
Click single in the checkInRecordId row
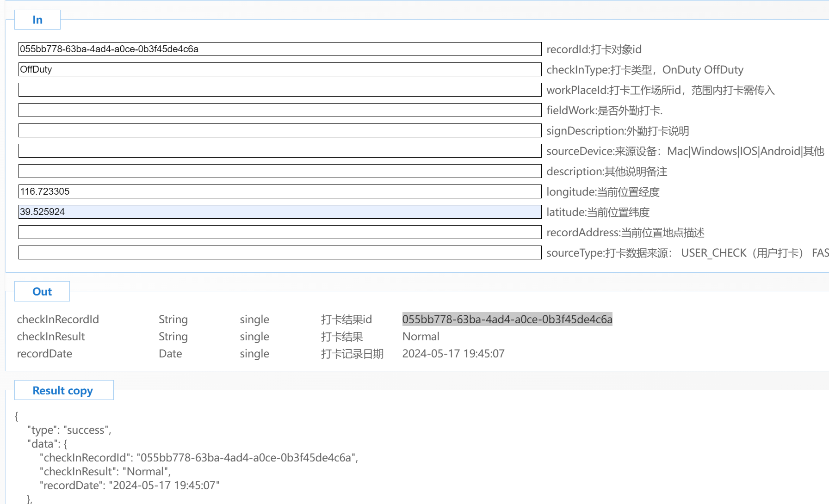coord(254,320)
